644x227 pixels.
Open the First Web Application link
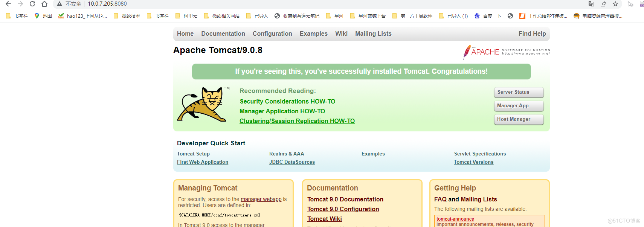[203, 162]
